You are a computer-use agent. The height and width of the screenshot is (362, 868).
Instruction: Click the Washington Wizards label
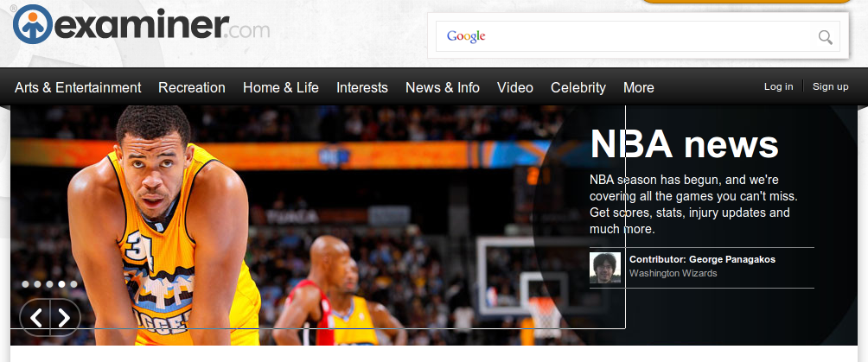pos(673,273)
